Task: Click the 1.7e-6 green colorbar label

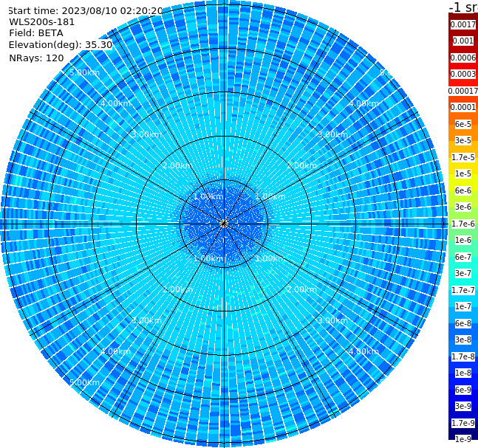Action: [463, 224]
